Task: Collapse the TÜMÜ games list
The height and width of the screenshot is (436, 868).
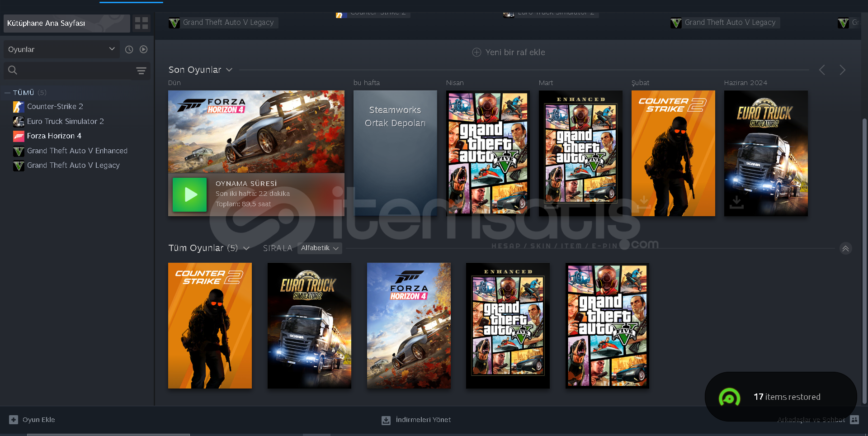Action: point(7,93)
